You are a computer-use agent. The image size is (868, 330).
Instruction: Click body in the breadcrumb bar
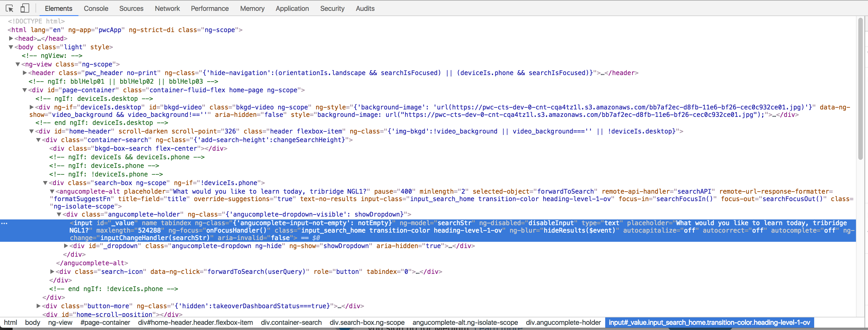32,323
